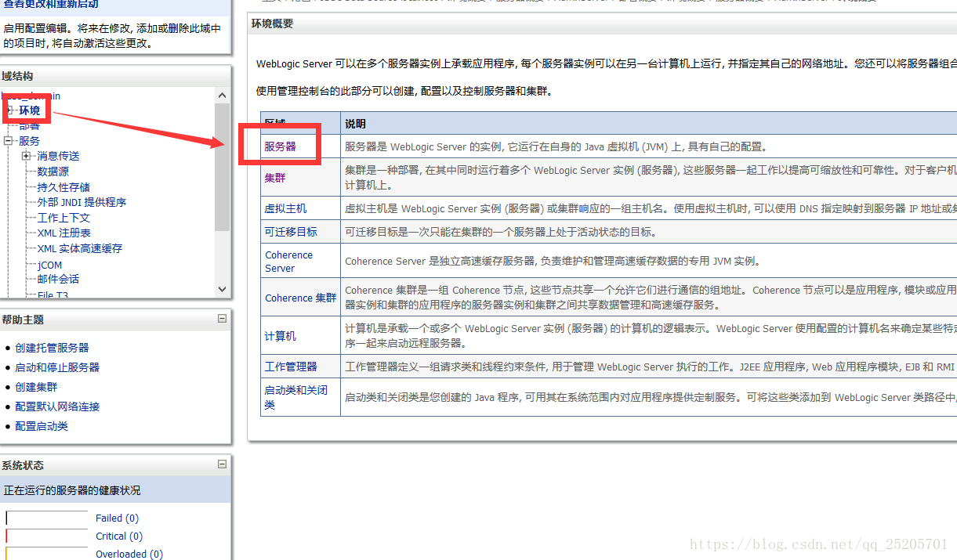Viewport: 957px width, 560px height.
Task: Collapse the 系统状态 panel
Action: (x=222, y=464)
